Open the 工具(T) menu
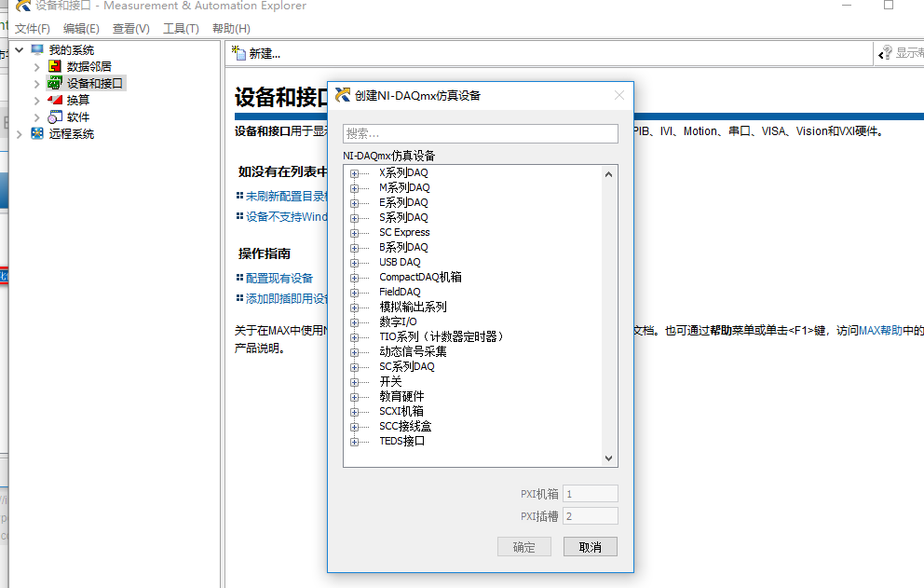 tap(181, 28)
